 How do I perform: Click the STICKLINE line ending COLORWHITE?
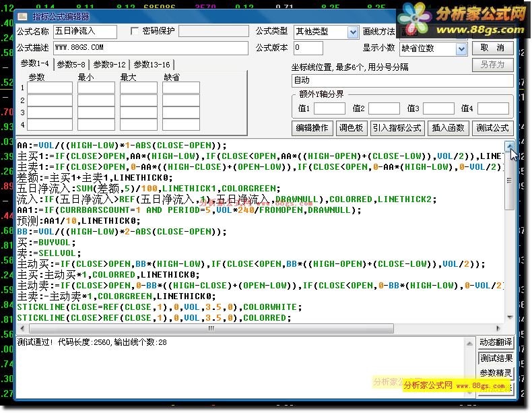tap(160, 307)
